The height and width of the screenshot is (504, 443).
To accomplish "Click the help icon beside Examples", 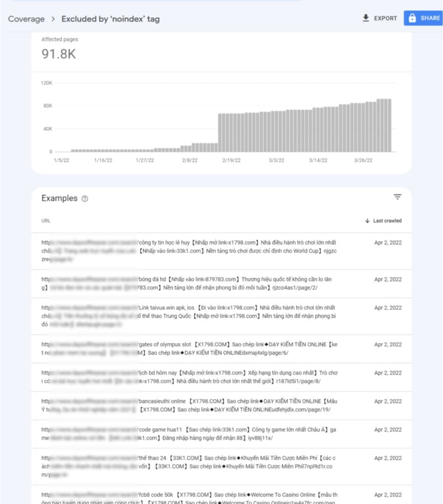I will point(84,198).
